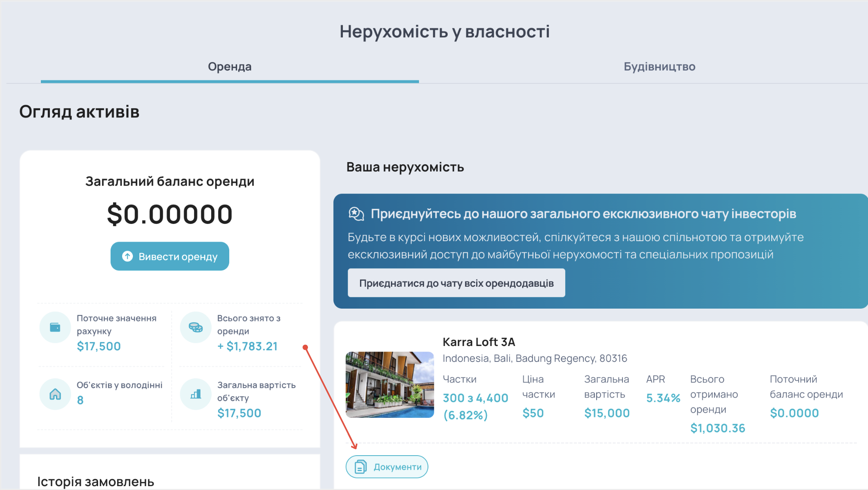The width and height of the screenshot is (868, 490).
Task: Click the coins icon for total rent withdrawn
Action: pos(196,328)
